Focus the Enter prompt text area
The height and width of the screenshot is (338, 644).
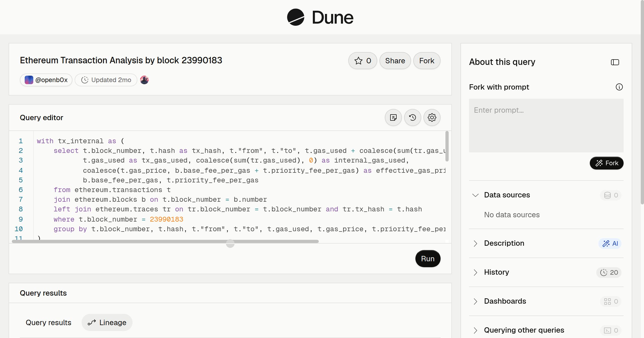546,126
